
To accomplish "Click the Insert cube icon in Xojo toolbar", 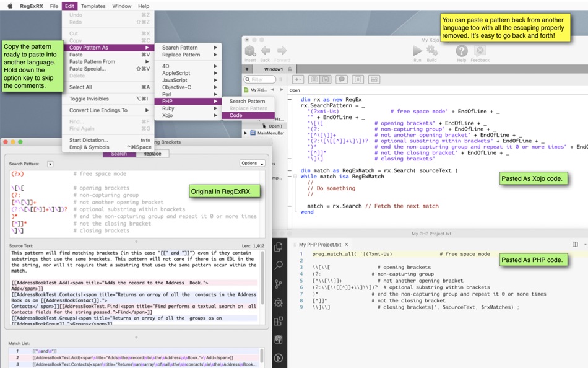I will click(250, 51).
